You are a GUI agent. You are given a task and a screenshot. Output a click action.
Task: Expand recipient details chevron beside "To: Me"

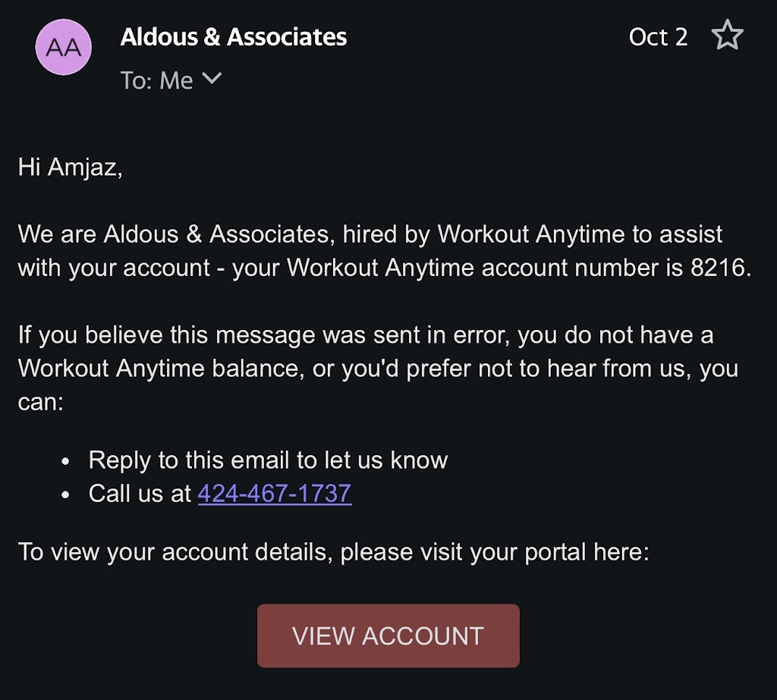(212, 78)
